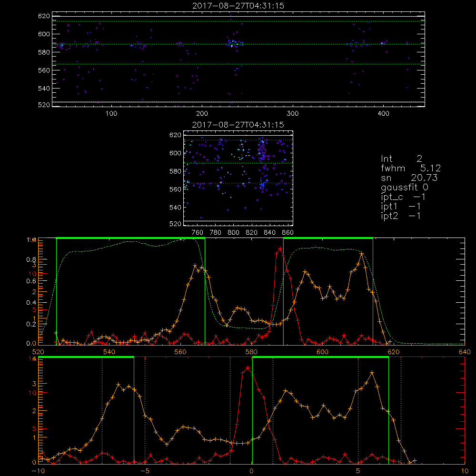Click y-axis label 520 of the top wide plot
The image size is (476, 476).
tap(44, 105)
